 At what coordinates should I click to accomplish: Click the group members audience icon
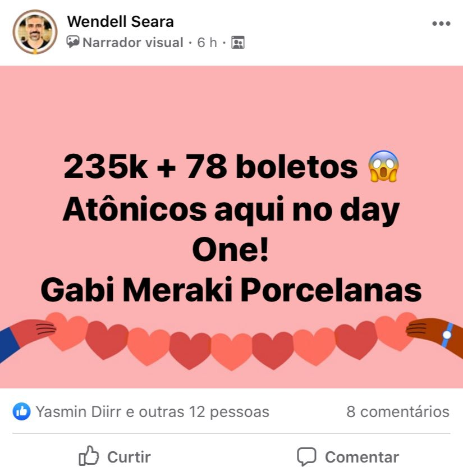tap(238, 42)
